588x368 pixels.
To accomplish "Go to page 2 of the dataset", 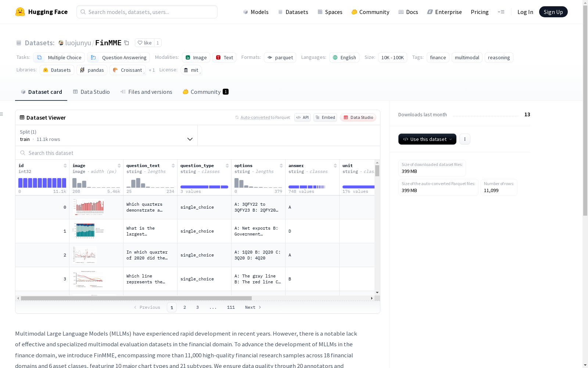I will point(184,307).
